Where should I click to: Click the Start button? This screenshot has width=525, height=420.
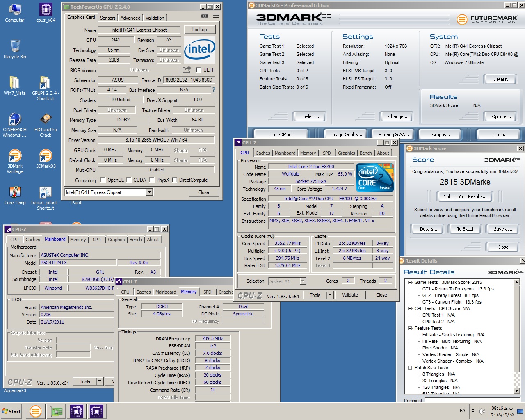point(11,411)
